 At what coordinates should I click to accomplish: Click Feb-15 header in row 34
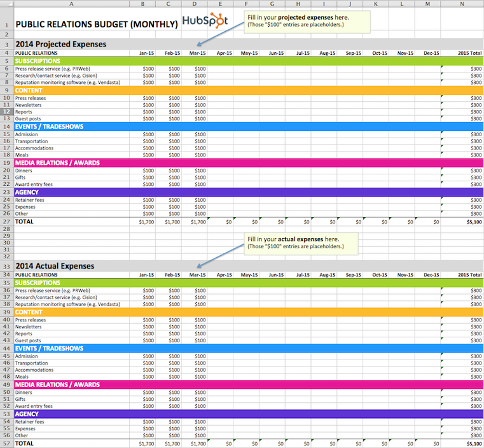pyautogui.click(x=172, y=275)
